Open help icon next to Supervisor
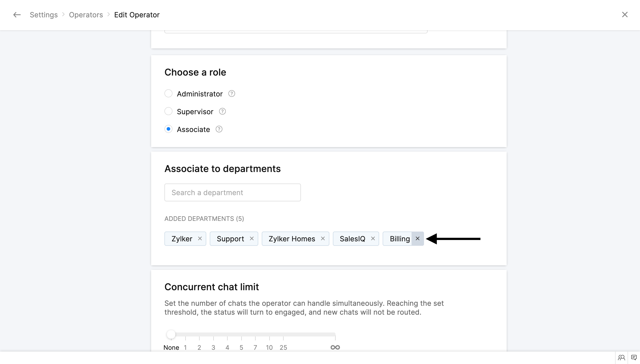Image resolution: width=640 pixels, height=364 pixels. coord(222,111)
